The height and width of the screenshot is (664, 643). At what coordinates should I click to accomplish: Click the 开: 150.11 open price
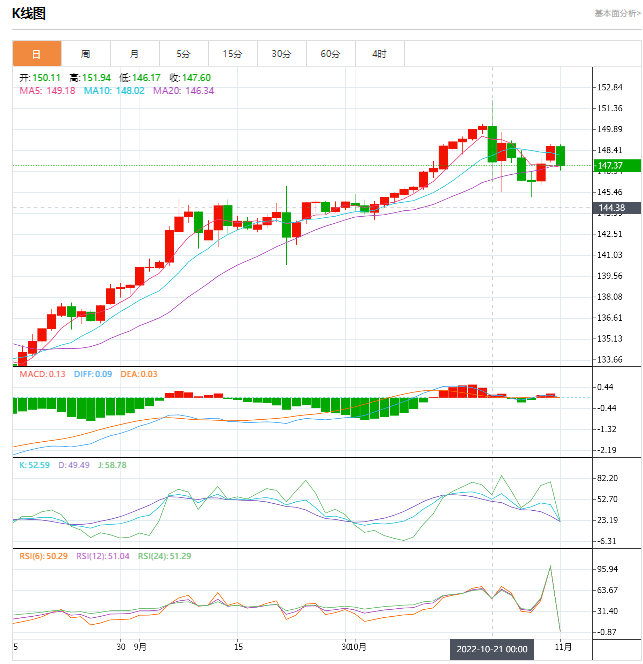point(40,78)
